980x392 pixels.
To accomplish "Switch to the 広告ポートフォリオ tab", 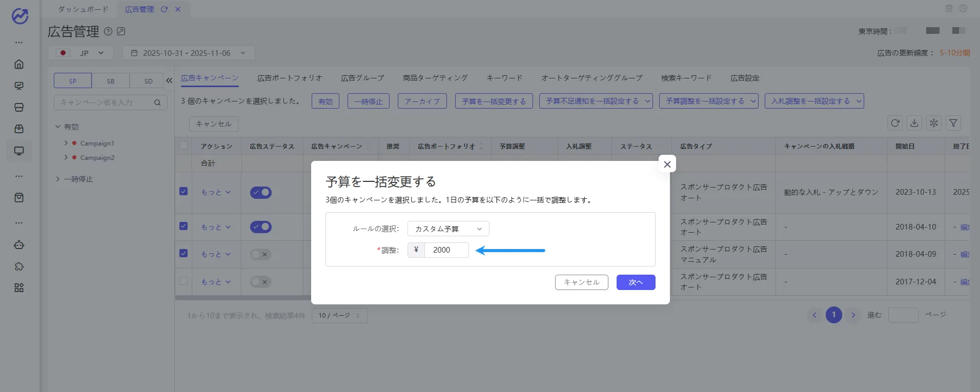I will pyautogui.click(x=290, y=78).
